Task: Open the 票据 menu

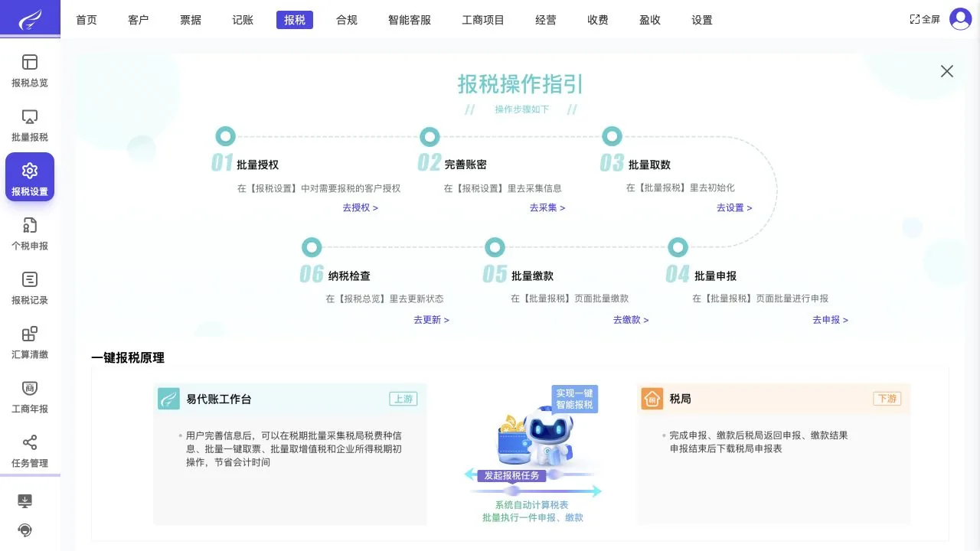Action: (191, 20)
